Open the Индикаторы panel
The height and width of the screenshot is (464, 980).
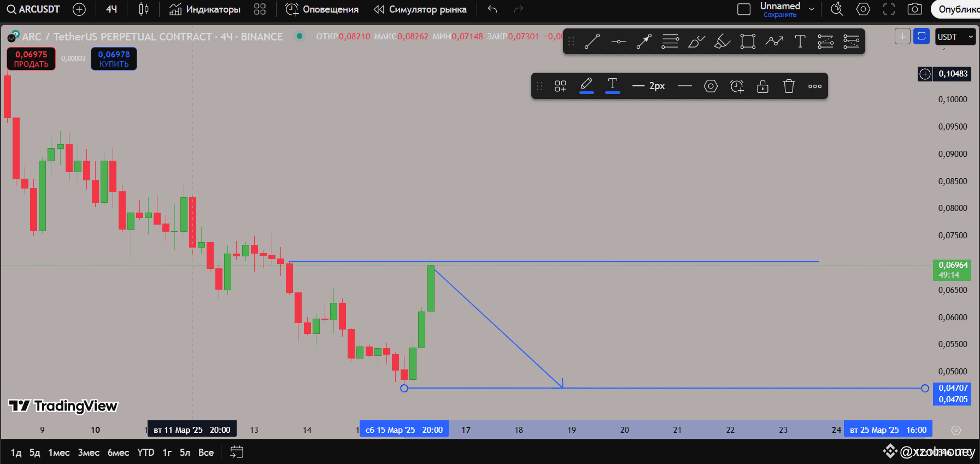205,9
